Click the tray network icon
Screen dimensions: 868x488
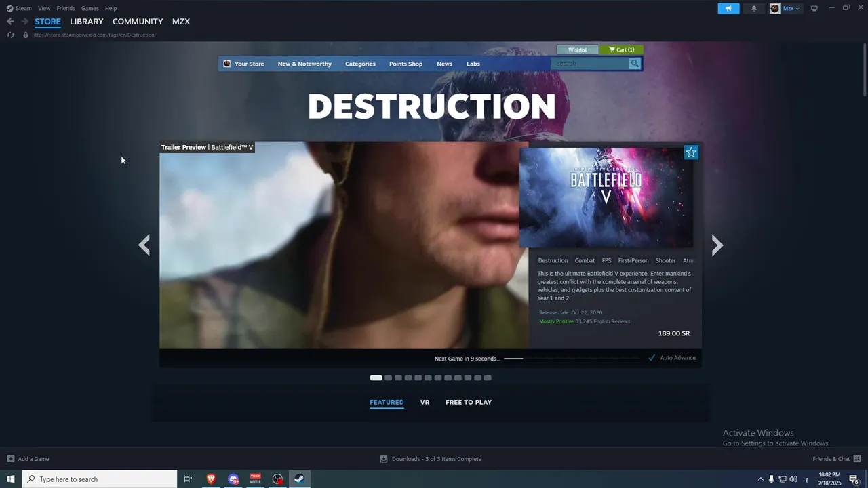pos(782,479)
